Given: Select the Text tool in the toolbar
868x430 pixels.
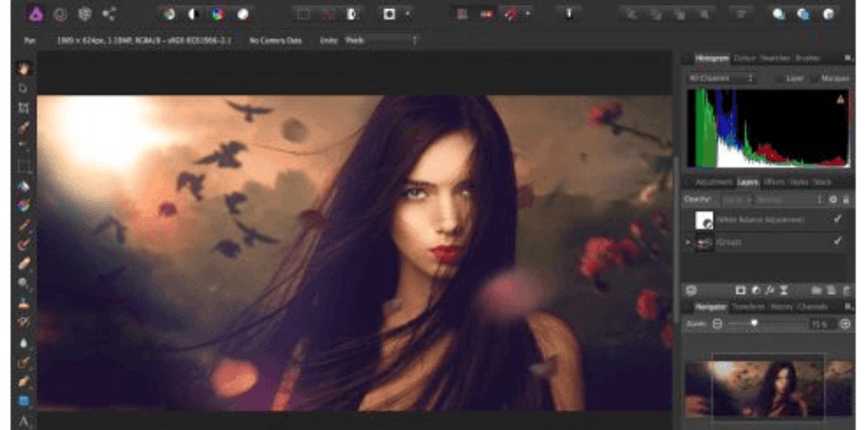Looking at the screenshot, I should click(23, 422).
